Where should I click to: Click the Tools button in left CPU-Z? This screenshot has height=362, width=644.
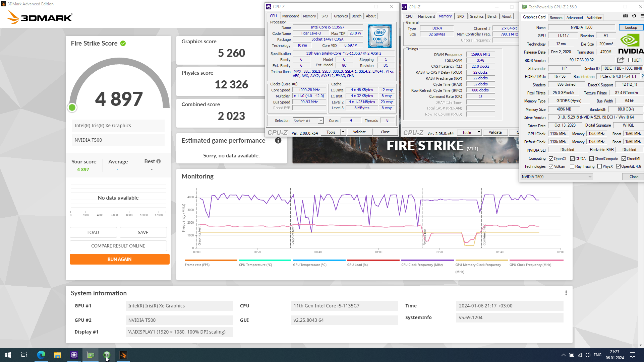(x=331, y=132)
